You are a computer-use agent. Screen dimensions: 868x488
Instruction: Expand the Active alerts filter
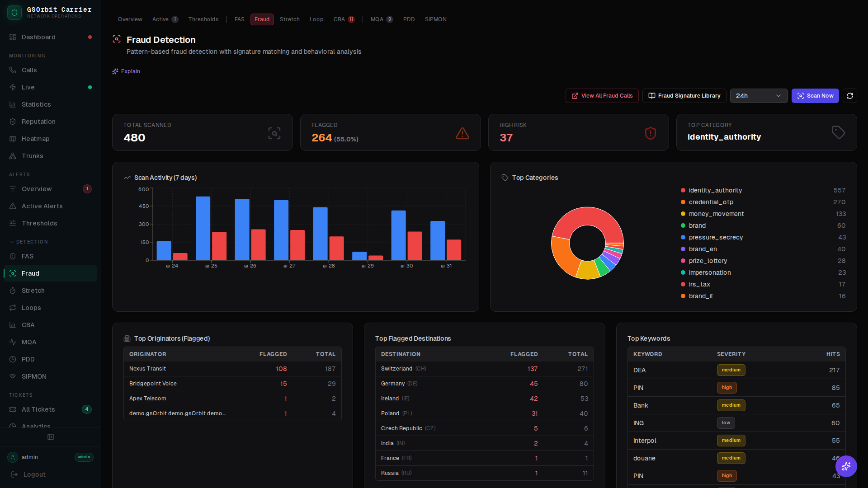coord(160,19)
